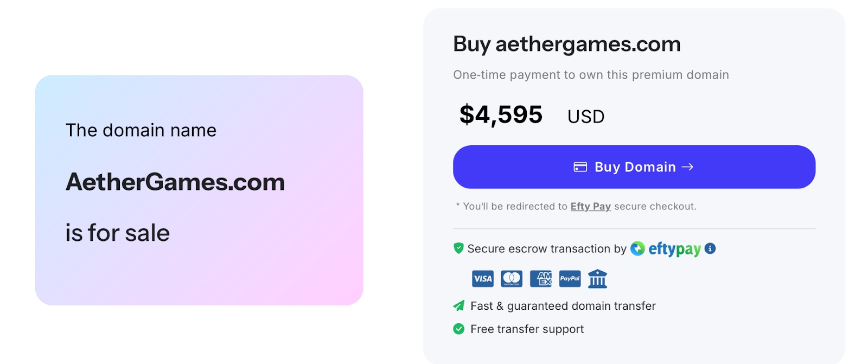This screenshot has width=868, height=364.
Task: Click the eftypay info icon
Action: point(710,248)
